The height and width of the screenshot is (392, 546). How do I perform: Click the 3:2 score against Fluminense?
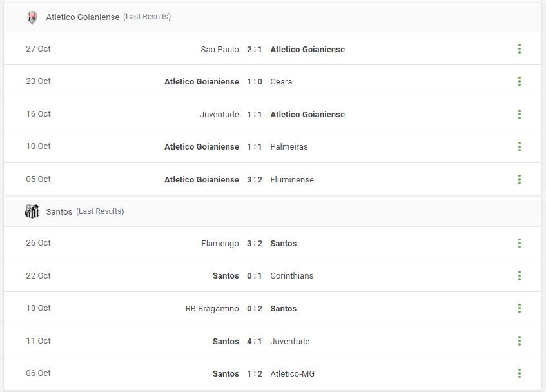[254, 180]
